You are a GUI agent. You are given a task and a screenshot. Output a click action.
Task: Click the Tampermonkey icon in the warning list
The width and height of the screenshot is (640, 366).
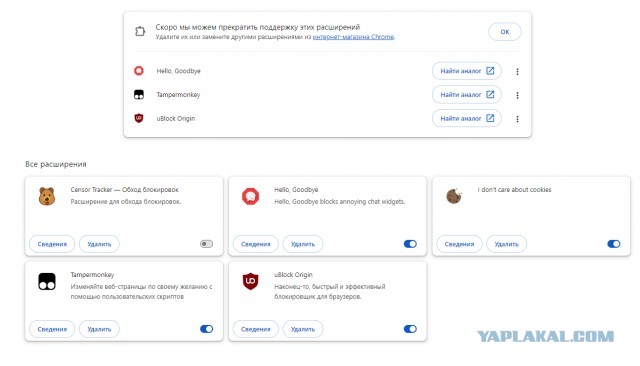[139, 95]
